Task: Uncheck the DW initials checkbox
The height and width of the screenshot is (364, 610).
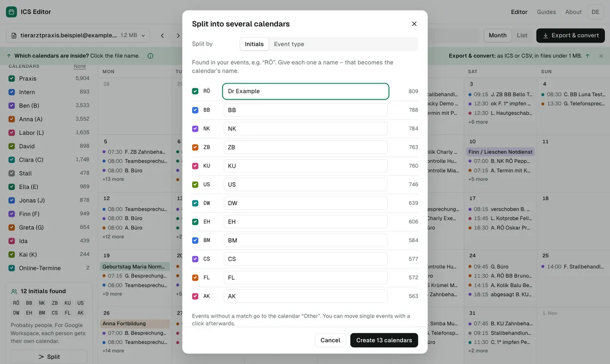Action: pyautogui.click(x=195, y=203)
